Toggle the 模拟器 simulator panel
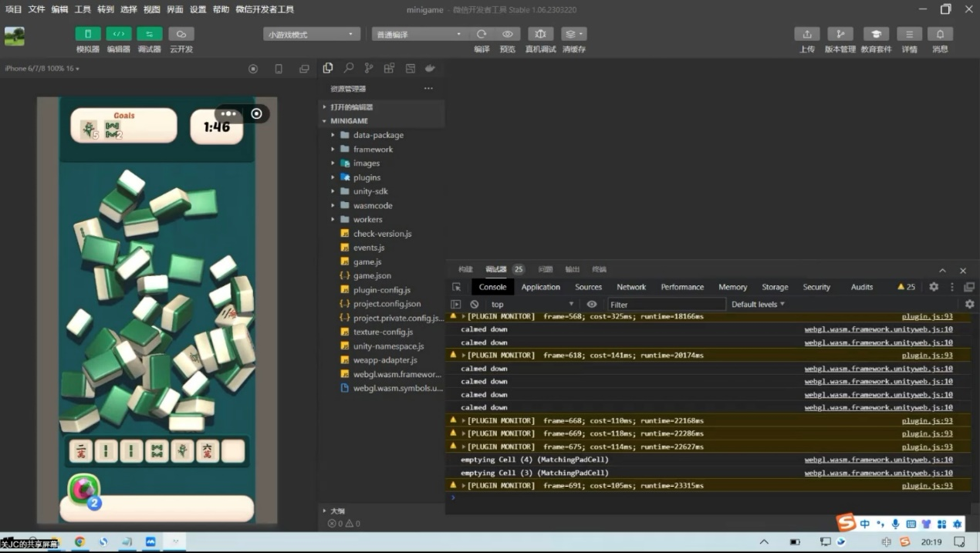The height and width of the screenshot is (553, 980). [x=88, y=35]
